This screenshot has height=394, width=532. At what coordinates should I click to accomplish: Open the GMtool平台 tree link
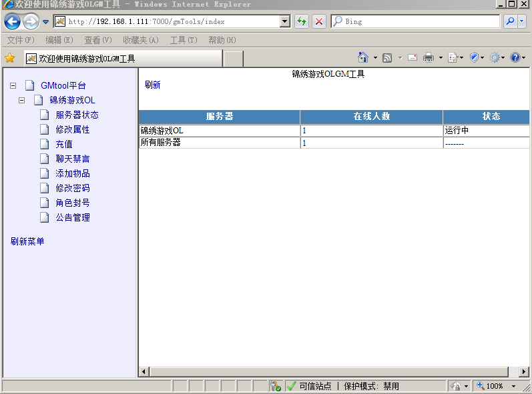(63, 85)
